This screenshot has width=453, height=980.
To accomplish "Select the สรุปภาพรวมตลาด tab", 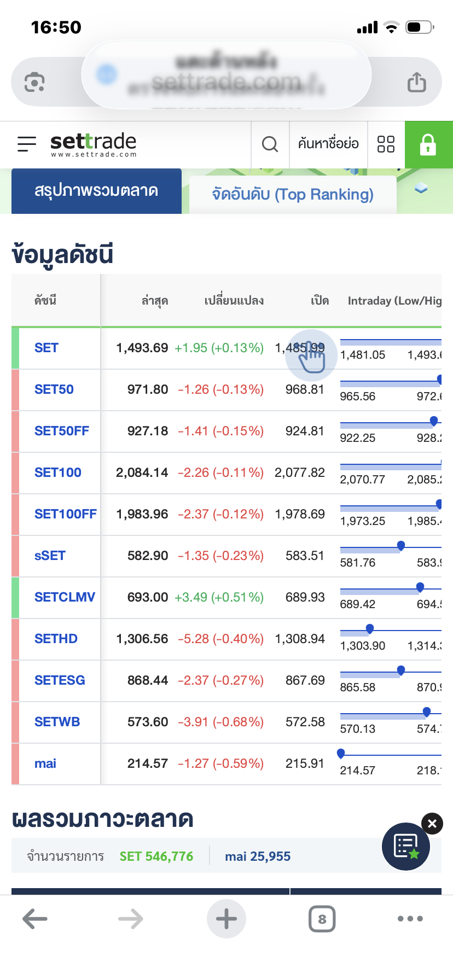I will [x=96, y=191].
